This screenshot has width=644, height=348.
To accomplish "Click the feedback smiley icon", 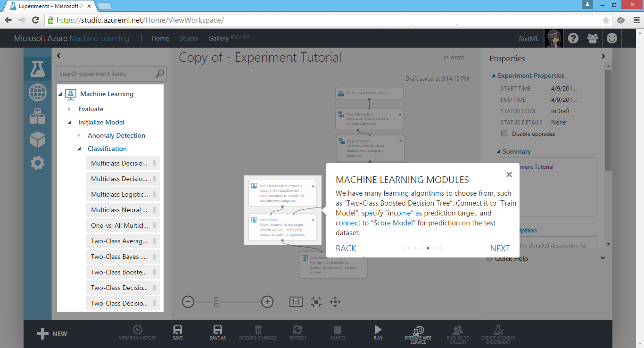I will point(612,38).
